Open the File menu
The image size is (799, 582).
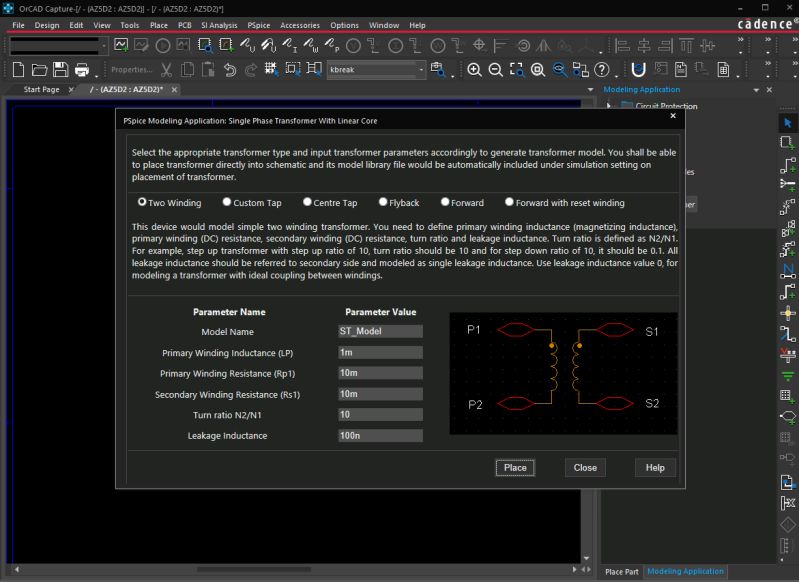18,25
